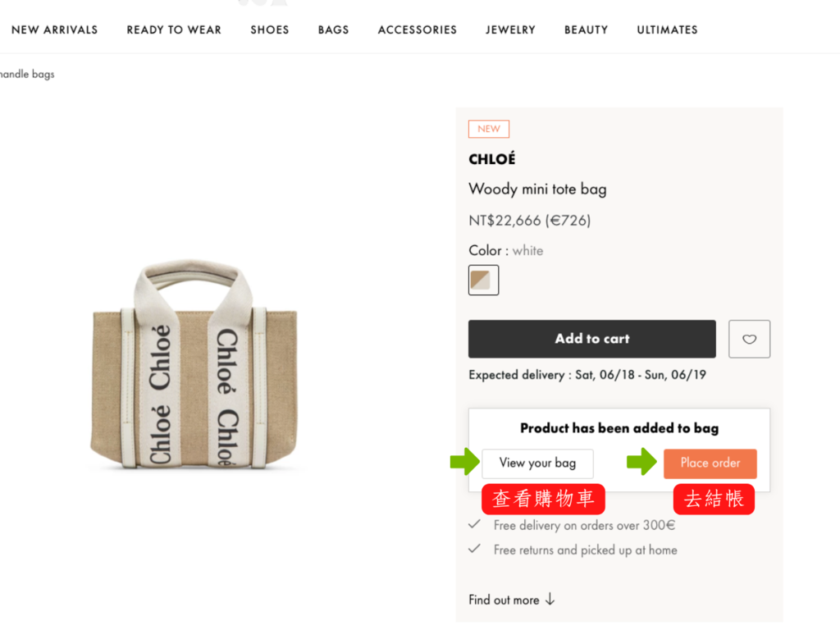This screenshot has width=840, height=630.
Task: Click the Find out more down arrow
Action: [550, 600]
